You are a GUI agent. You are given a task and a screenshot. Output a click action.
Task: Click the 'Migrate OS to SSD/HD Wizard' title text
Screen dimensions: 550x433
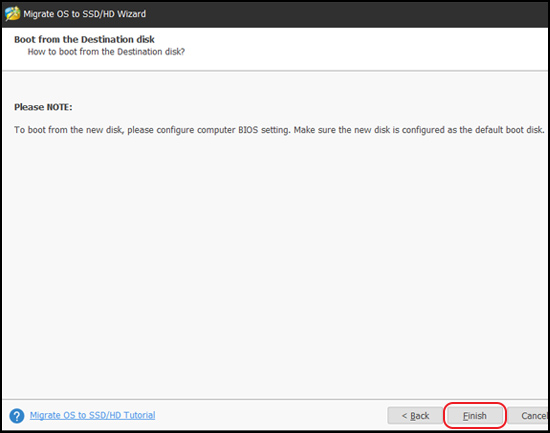85,14
